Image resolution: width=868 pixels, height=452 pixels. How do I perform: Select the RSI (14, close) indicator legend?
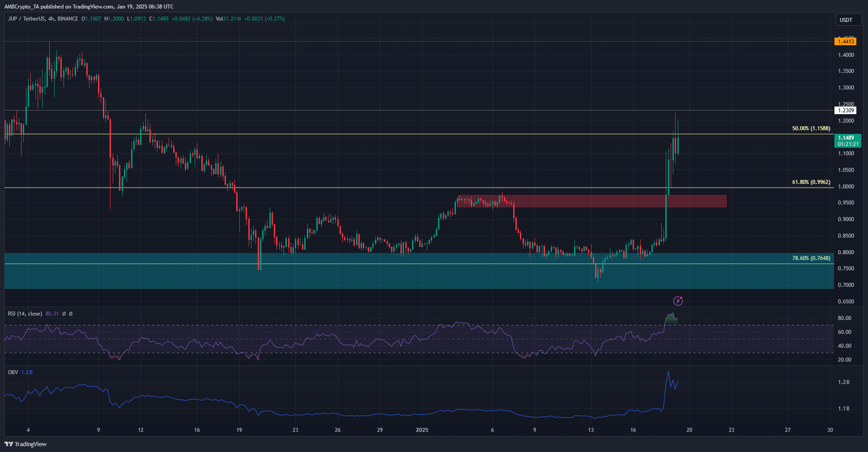pos(25,314)
